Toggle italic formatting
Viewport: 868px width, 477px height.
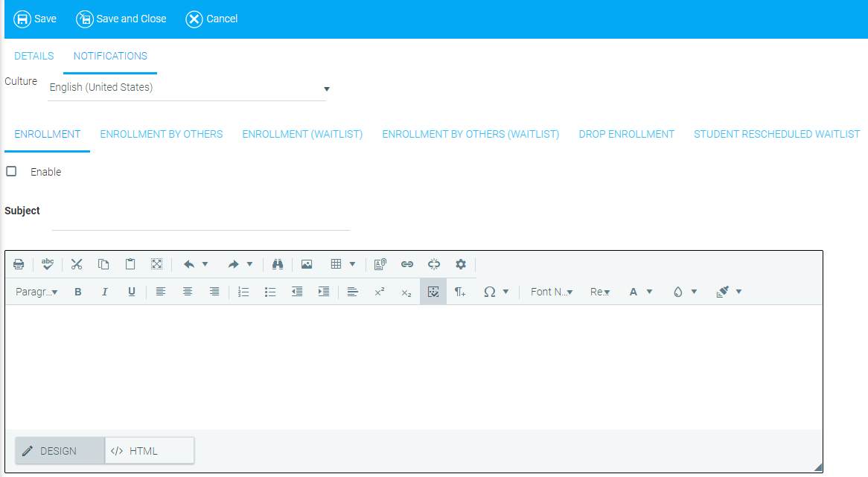105,292
